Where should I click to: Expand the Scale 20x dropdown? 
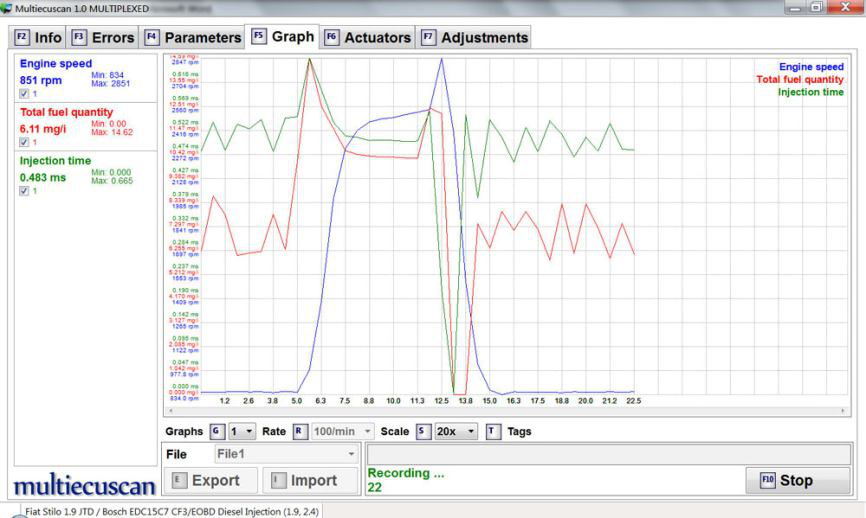(457, 432)
